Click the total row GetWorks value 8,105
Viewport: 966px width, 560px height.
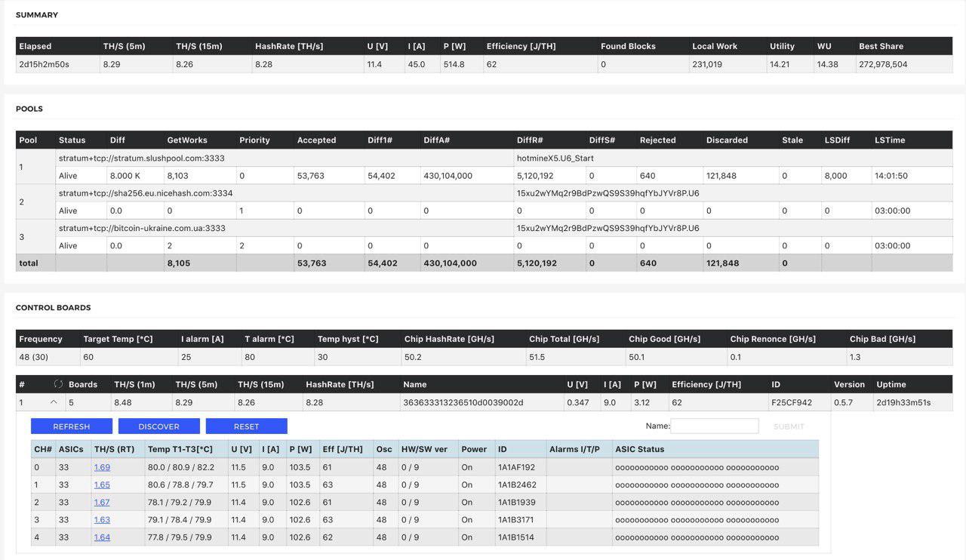coord(178,263)
